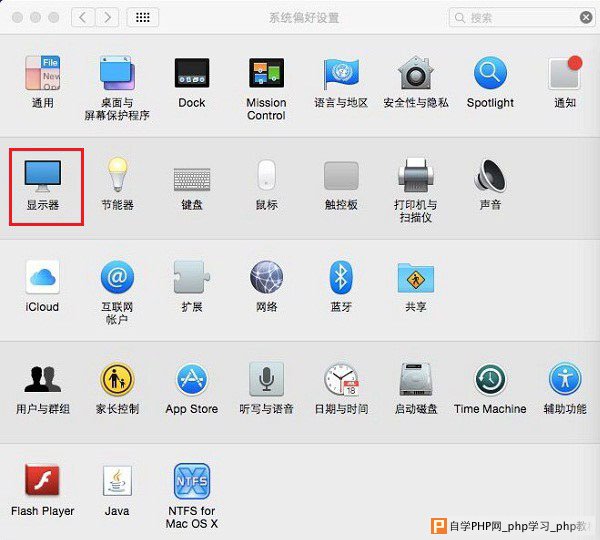Go forward with the right arrow button
The image size is (600, 540).
point(107,17)
